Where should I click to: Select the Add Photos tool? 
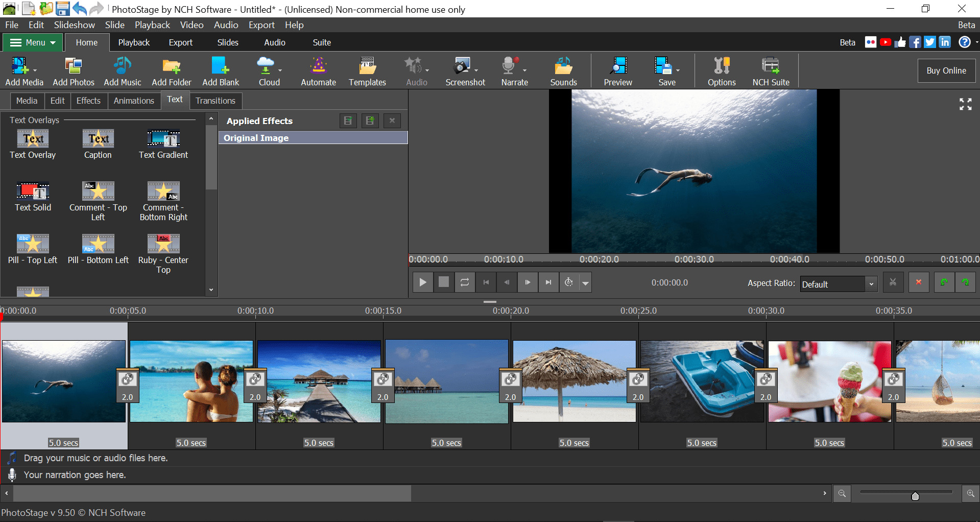click(x=74, y=70)
